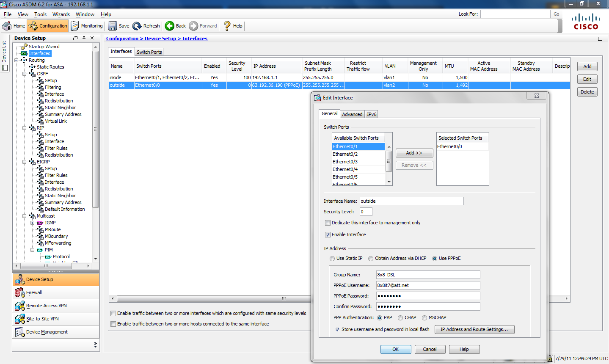Click the Home toolbar icon
This screenshot has width=609, height=364.
tap(7, 26)
